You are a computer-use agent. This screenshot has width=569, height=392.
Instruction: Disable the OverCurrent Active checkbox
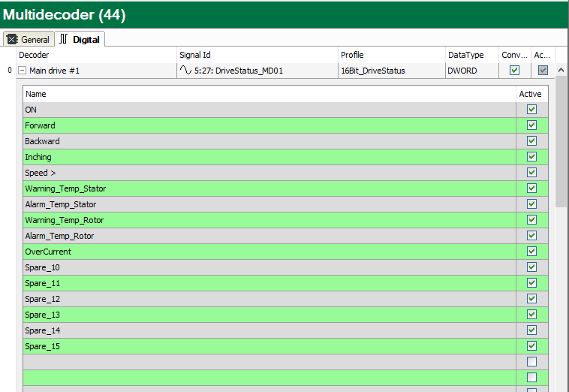(x=531, y=252)
